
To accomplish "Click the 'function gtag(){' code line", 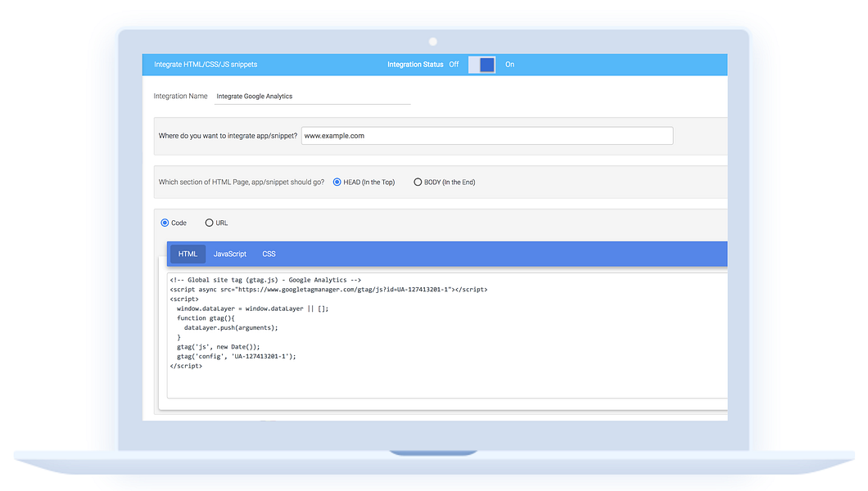I will [x=206, y=318].
